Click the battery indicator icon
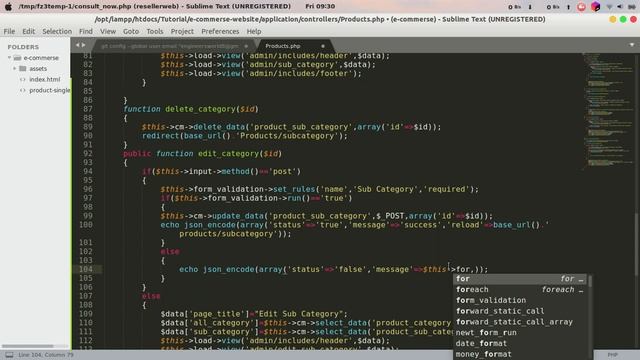 pos(632,7)
